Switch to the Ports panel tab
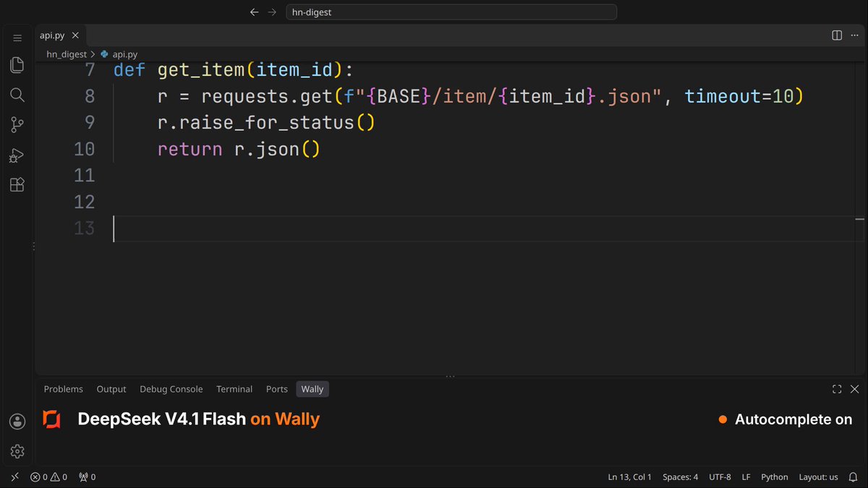This screenshot has width=868, height=488. 277,389
